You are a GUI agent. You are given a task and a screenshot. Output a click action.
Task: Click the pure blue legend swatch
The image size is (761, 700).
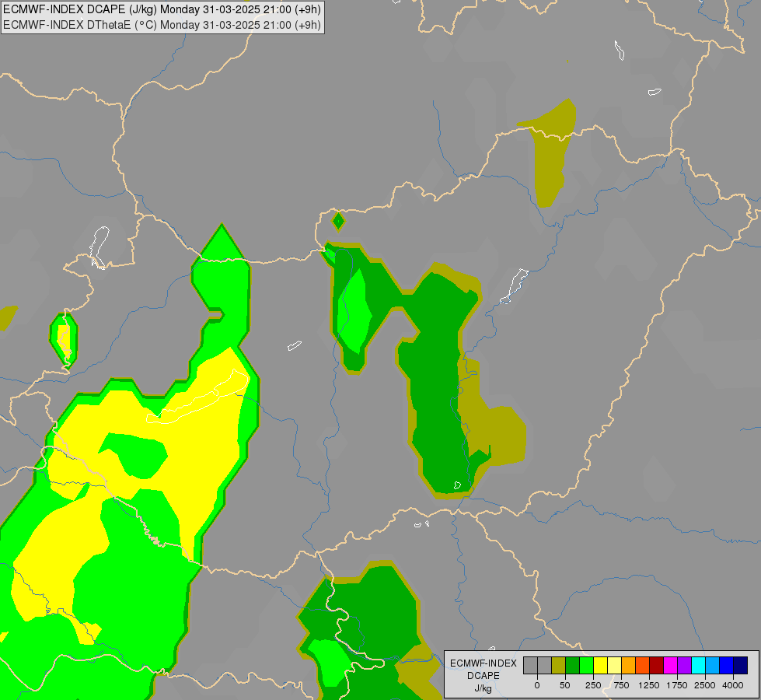point(727,666)
